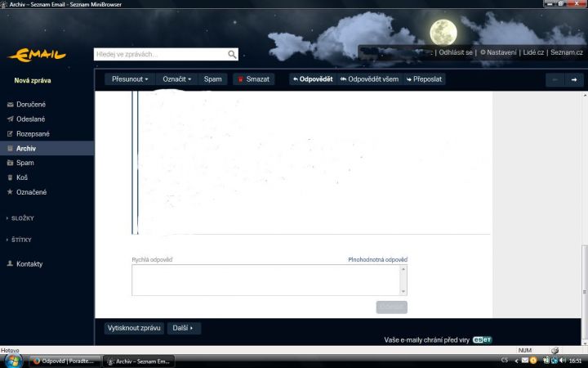Click the taskbar clock 16:51
The height and width of the screenshot is (368, 588).
pyautogui.click(x=575, y=361)
